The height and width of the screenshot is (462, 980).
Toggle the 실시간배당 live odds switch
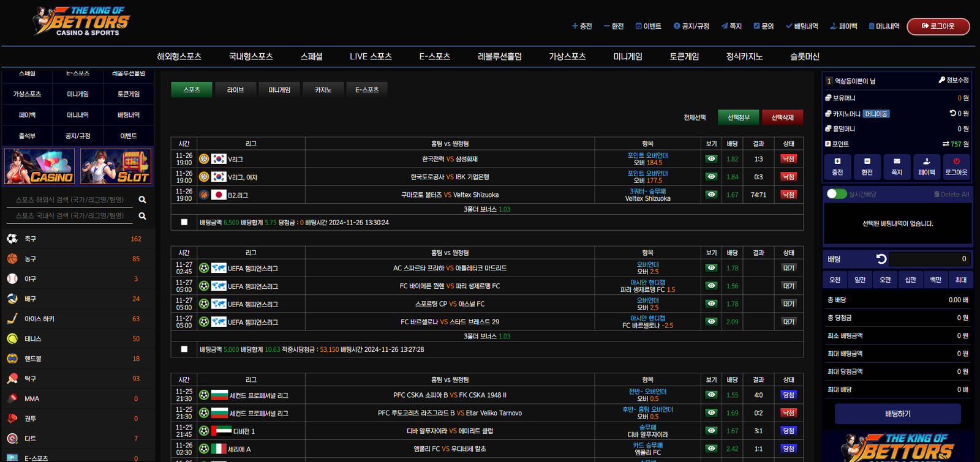coord(836,194)
